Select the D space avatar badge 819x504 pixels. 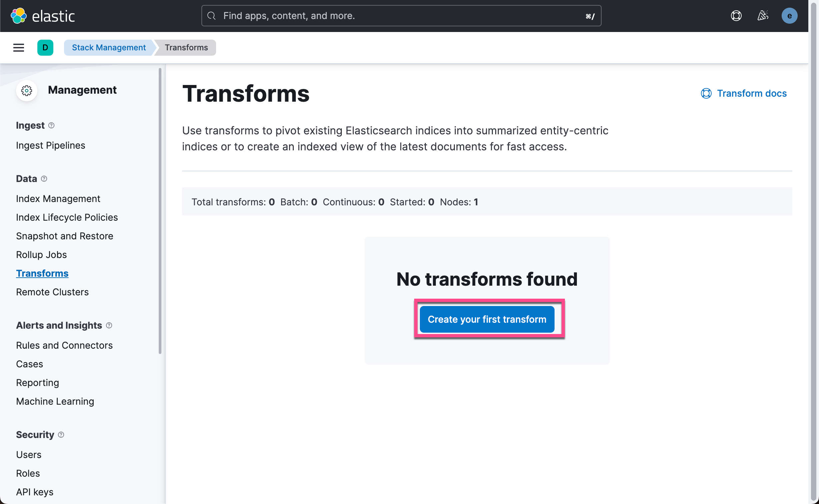click(x=45, y=47)
